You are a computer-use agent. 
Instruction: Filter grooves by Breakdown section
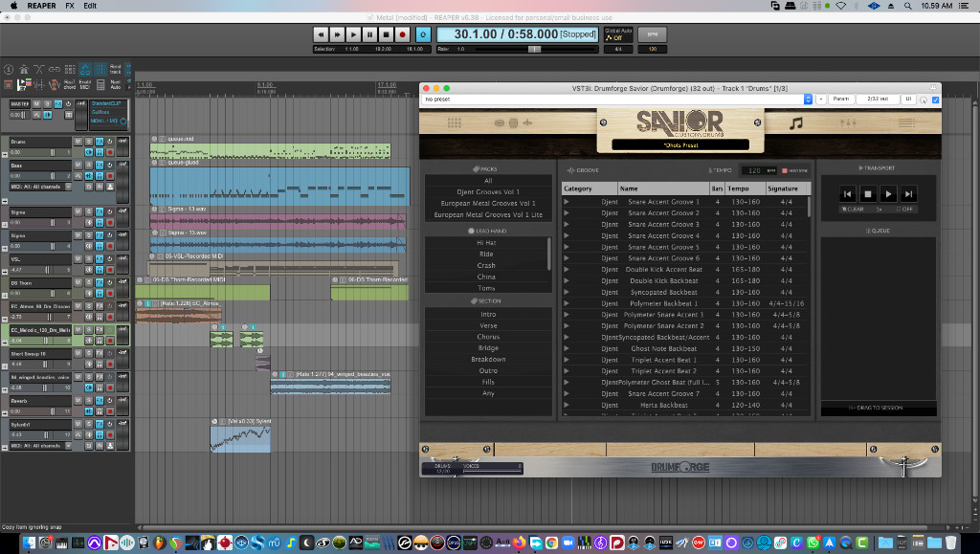click(488, 359)
